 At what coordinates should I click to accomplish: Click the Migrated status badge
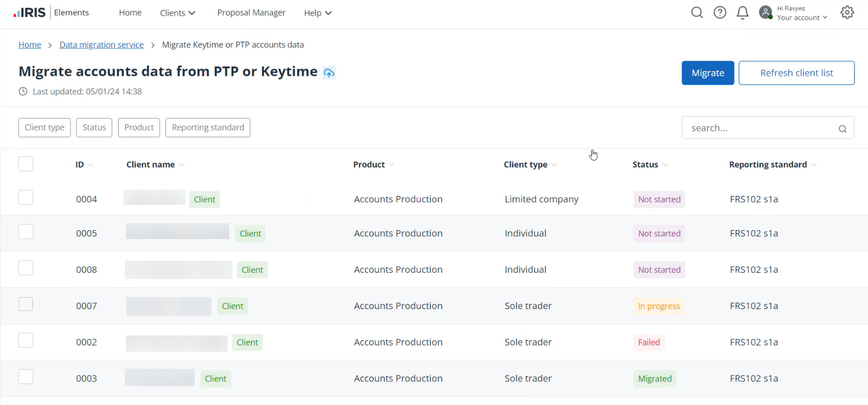pyautogui.click(x=655, y=379)
